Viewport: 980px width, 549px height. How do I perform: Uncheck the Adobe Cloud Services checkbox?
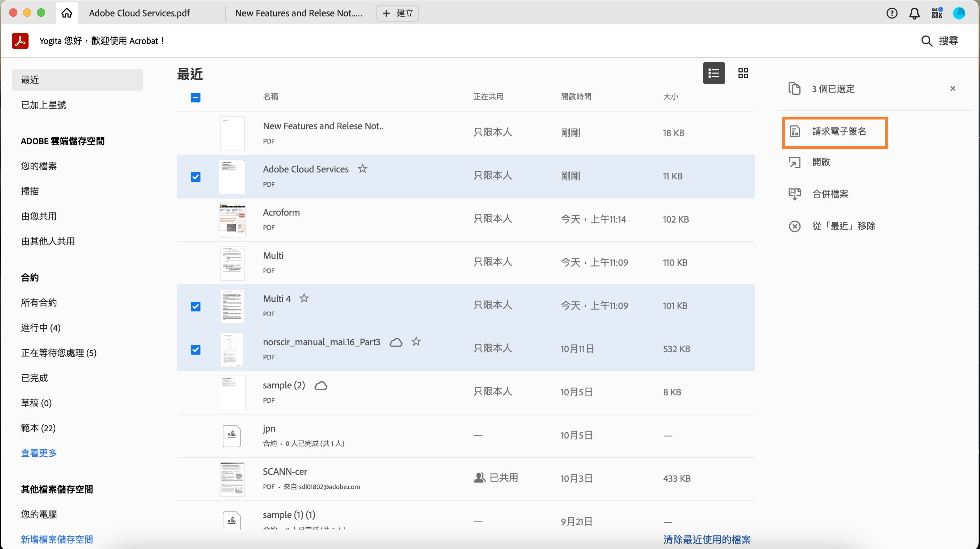[196, 177]
